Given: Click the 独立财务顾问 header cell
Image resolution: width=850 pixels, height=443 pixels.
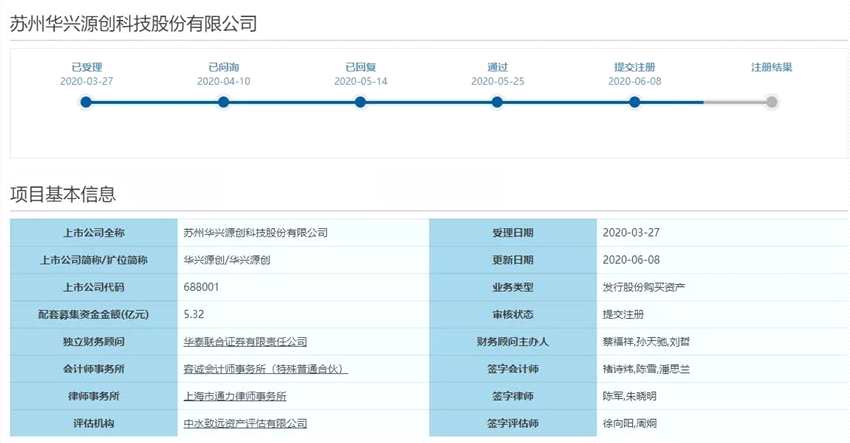Looking at the screenshot, I should point(94,342).
